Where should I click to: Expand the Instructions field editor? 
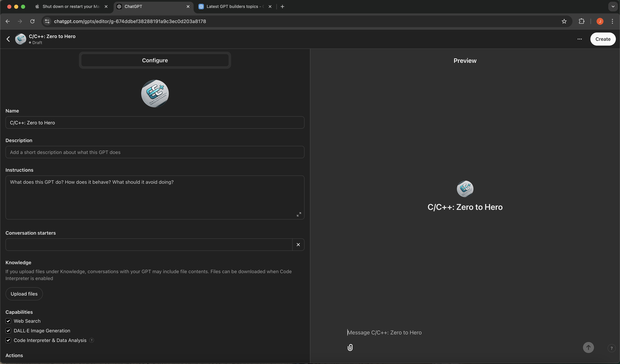click(x=299, y=214)
